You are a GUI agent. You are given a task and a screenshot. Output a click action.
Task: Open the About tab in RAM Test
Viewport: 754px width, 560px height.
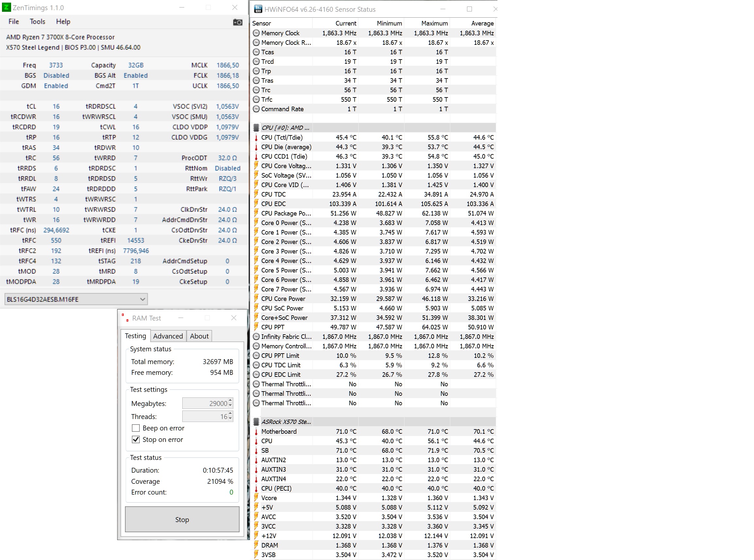199,336
